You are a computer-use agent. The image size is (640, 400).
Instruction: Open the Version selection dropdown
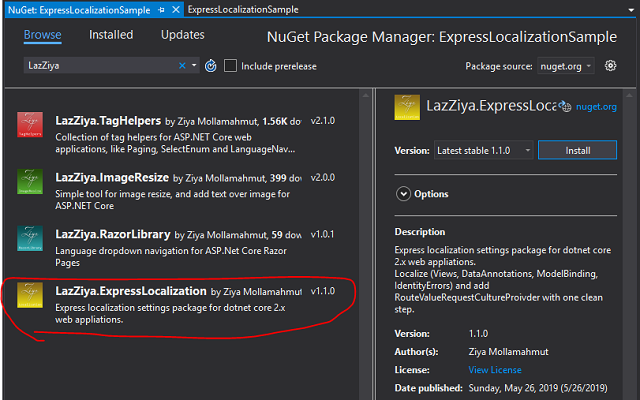pos(481,150)
